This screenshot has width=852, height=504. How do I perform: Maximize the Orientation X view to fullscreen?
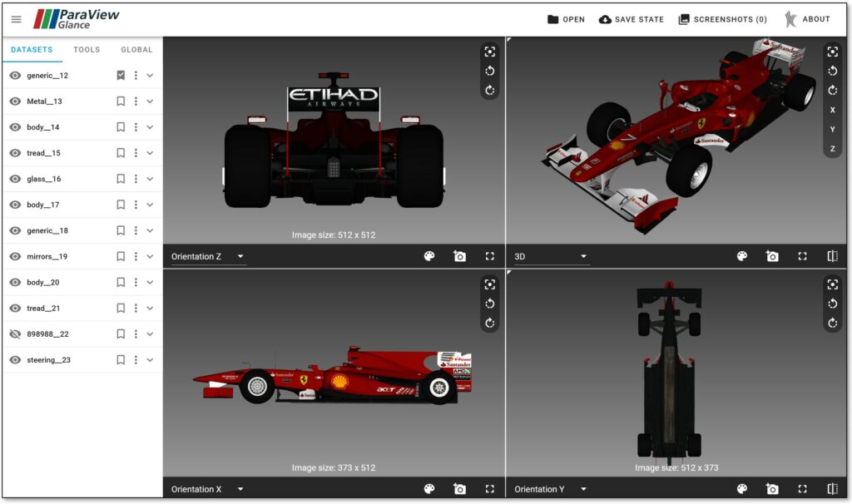coord(489,489)
